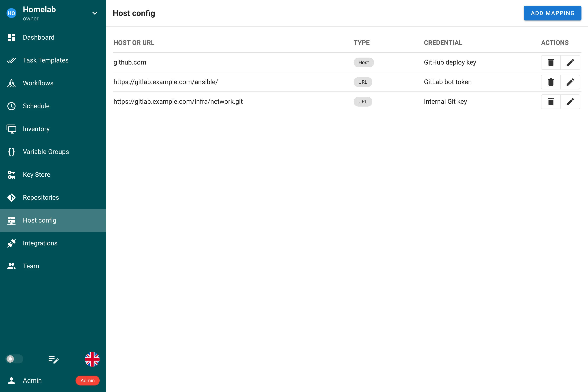Image resolution: width=588 pixels, height=392 pixels.
Task: Click the GitLab bot token credential
Action: click(448, 82)
